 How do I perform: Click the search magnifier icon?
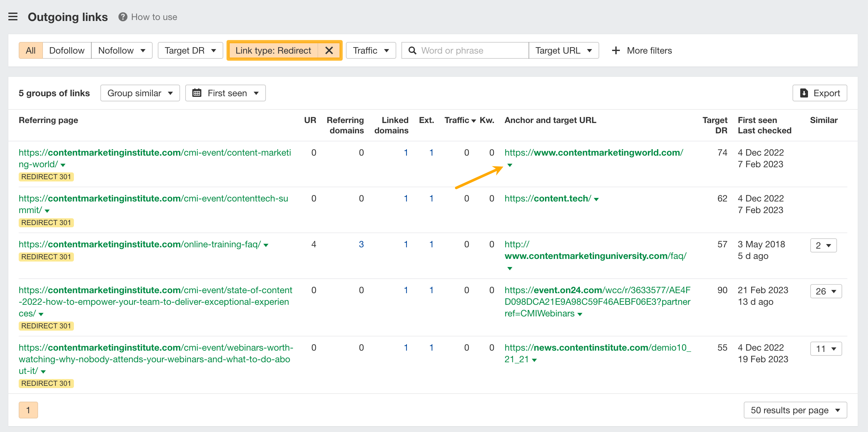(x=412, y=51)
